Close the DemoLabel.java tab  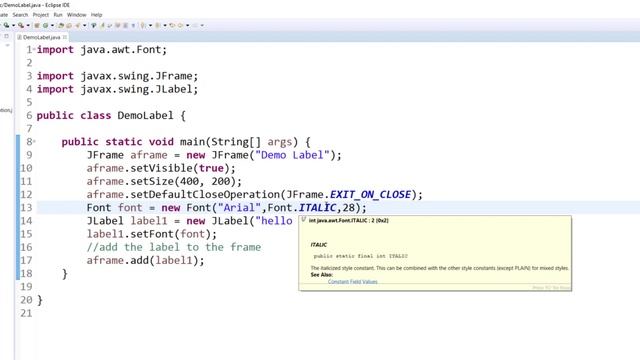(64, 37)
